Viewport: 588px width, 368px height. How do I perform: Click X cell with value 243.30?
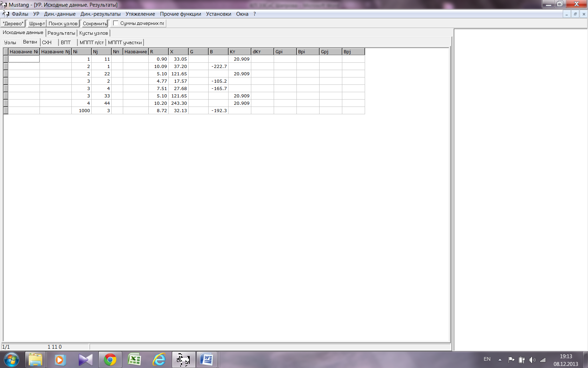pyautogui.click(x=178, y=103)
